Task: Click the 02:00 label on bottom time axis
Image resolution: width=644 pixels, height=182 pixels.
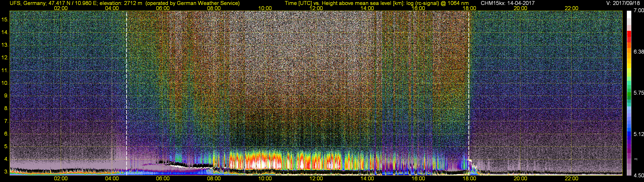Action: pyautogui.click(x=61, y=179)
